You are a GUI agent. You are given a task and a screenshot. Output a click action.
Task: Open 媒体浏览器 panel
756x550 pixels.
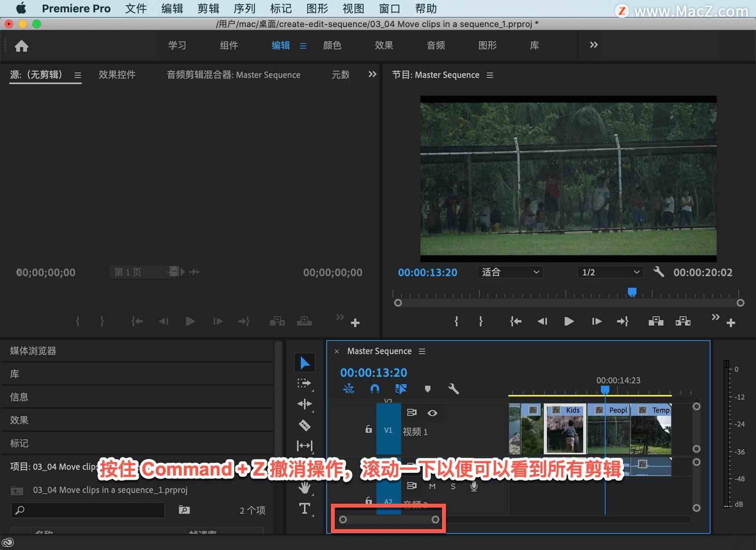tap(33, 351)
